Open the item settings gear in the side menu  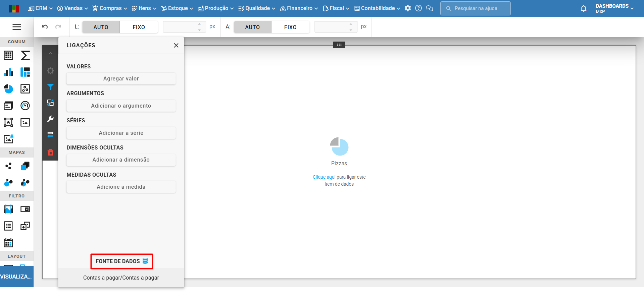point(50,71)
